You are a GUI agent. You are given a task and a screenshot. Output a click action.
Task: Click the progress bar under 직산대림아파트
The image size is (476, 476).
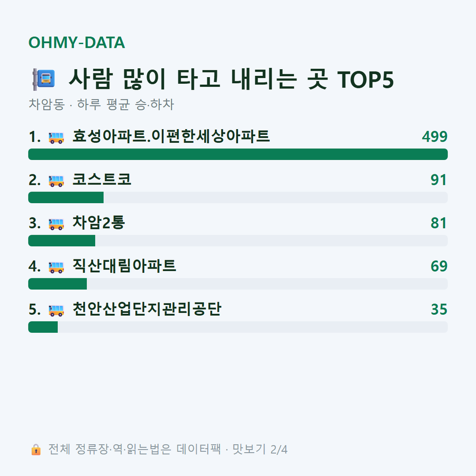pyautogui.click(x=238, y=284)
